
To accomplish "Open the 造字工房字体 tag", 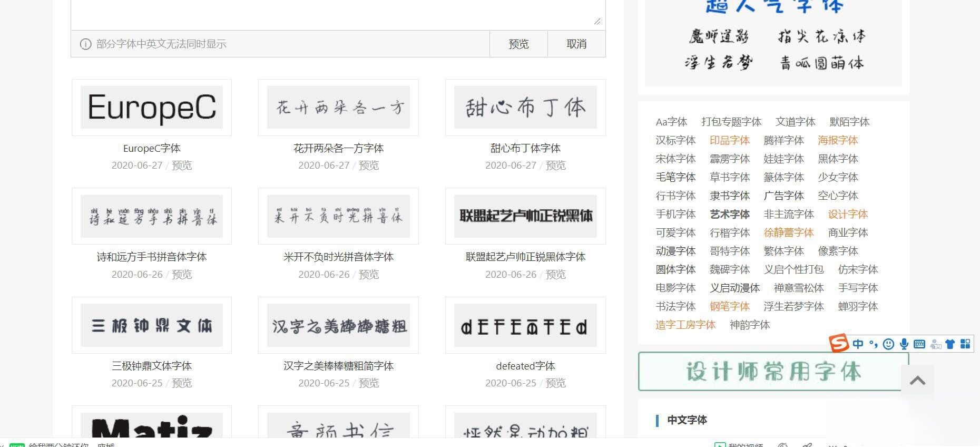I will coord(685,325).
